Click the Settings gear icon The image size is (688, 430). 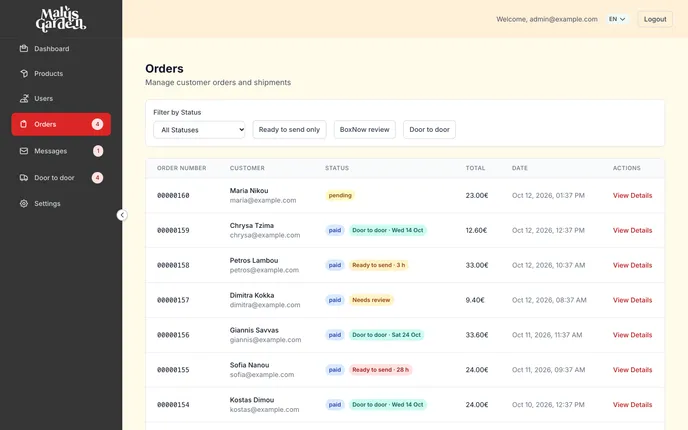tap(24, 204)
